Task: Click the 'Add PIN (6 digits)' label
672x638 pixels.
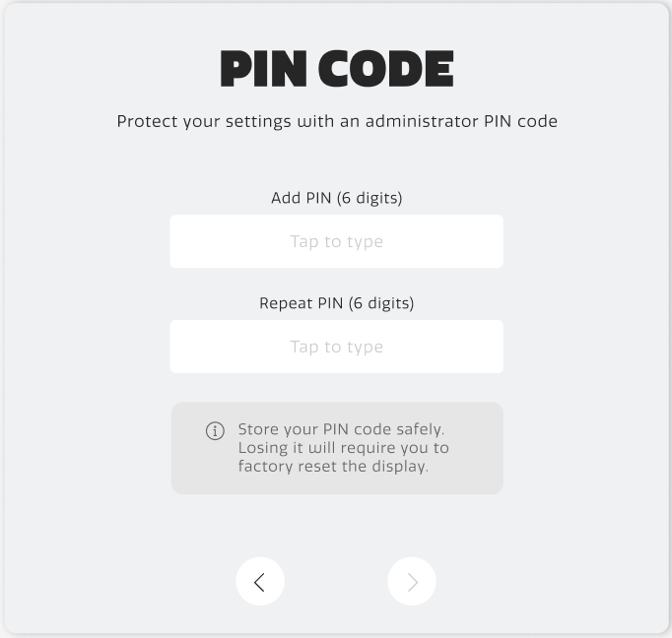Action: coord(336,198)
